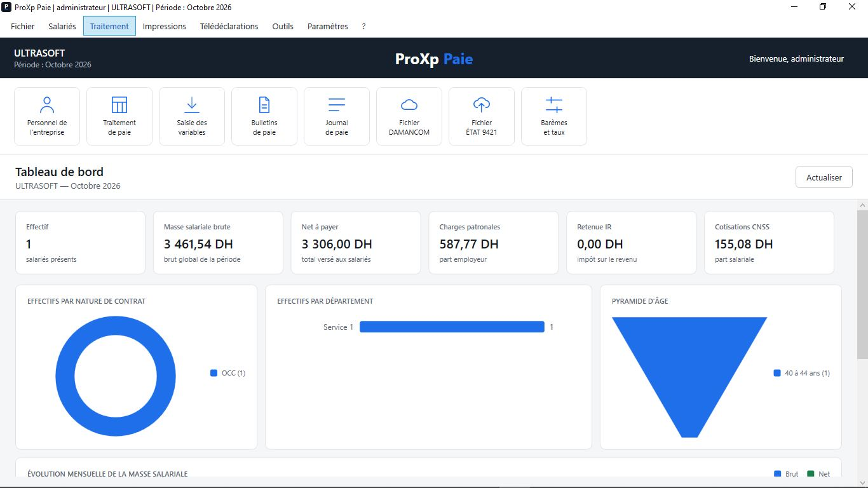The width and height of the screenshot is (868, 488).
Task: Open the Télédéclarations menu
Action: pos(229,26)
